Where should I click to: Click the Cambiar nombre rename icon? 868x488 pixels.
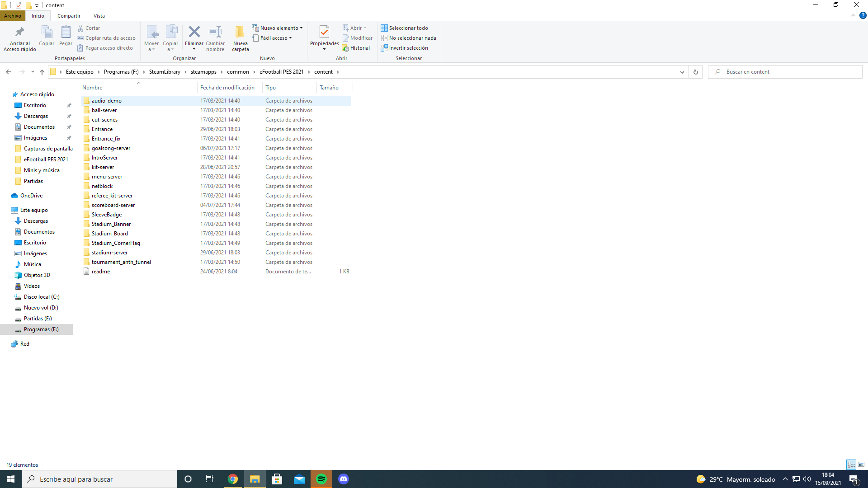click(215, 33)
